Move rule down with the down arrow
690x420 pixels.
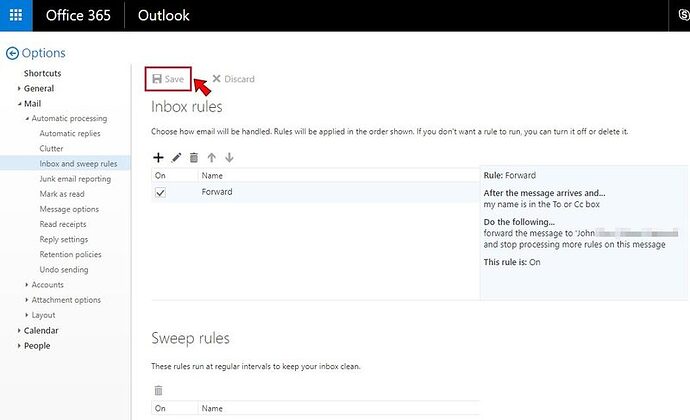229,158
